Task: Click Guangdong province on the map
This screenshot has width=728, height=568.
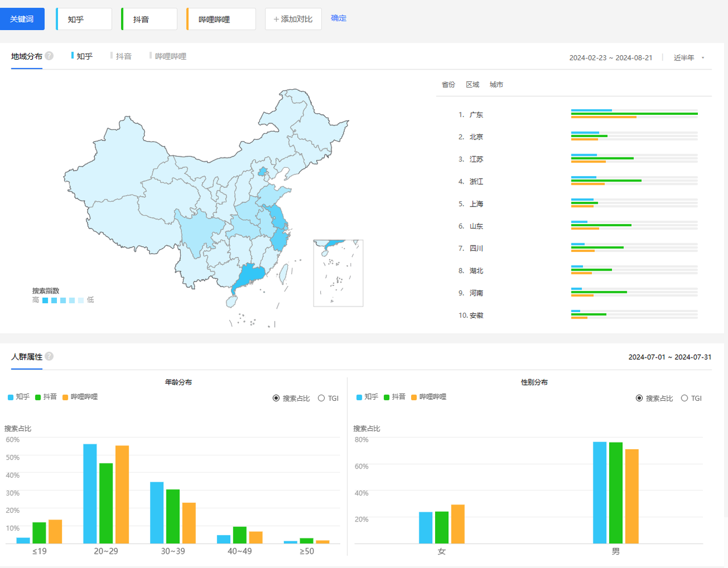Action: tap(249, 275)
